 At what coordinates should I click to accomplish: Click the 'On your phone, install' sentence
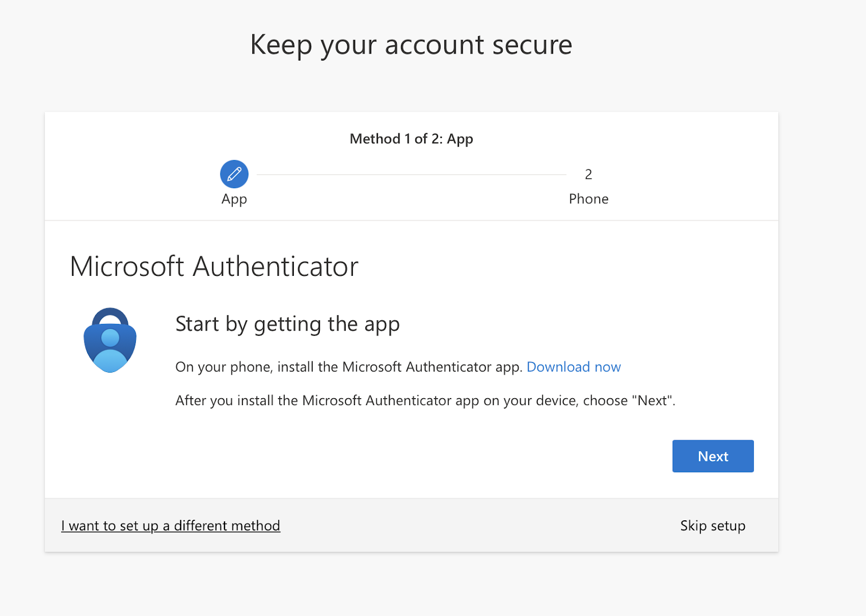pyautogui.click(x=349, y=367)
